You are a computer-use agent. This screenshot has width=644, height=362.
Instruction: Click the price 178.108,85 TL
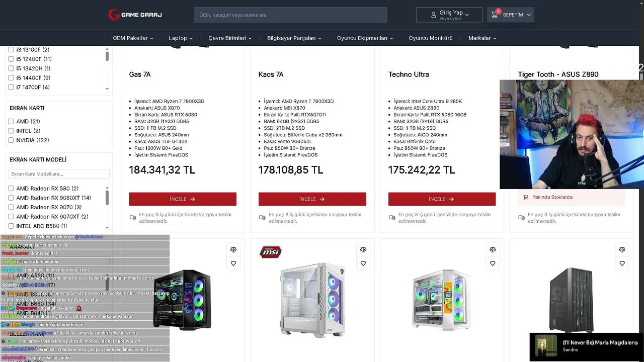point(291,170)
